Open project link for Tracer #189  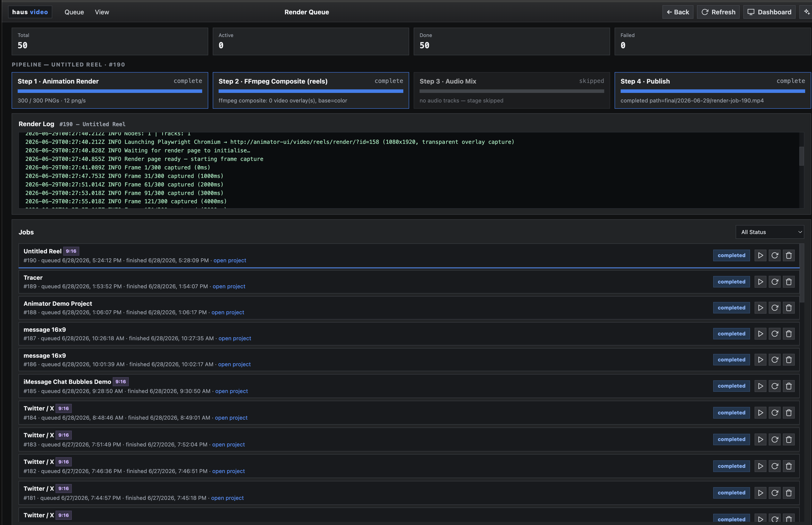pyautogui.click(x=229, y=286)
